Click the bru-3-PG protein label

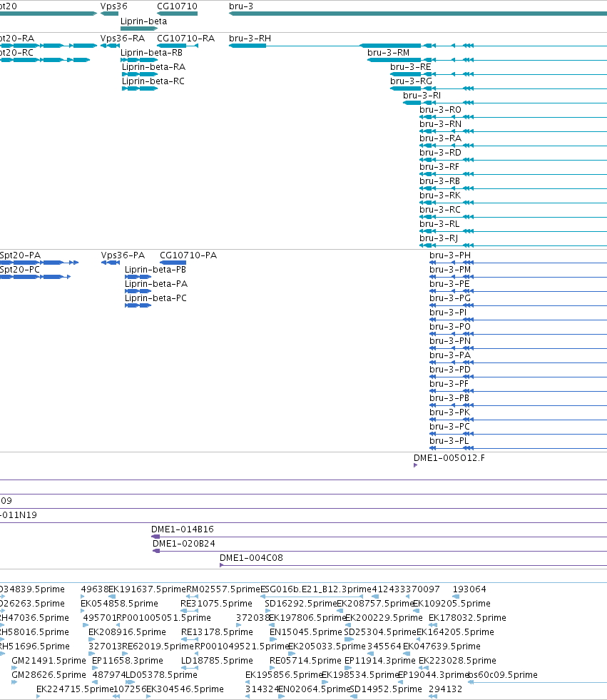[450, 298]
